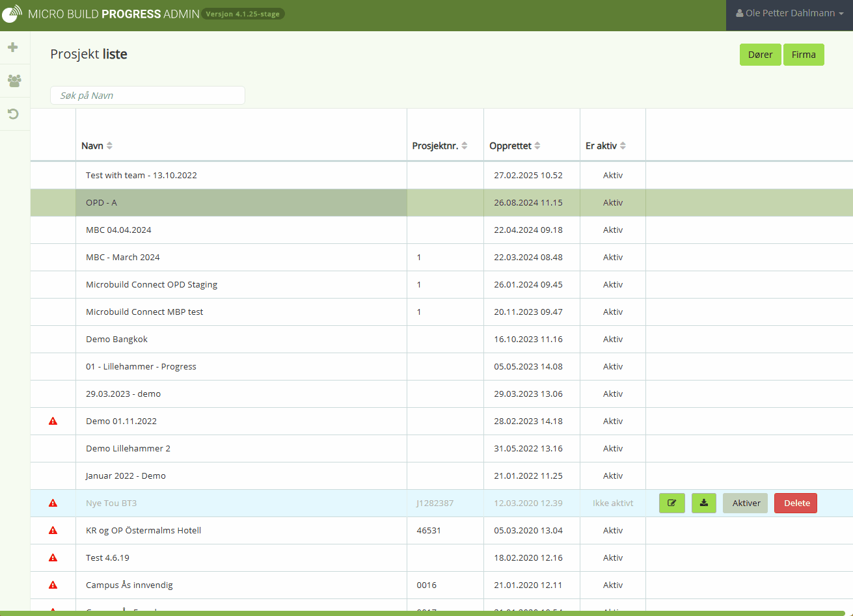Viewport: 853px width, 616px height.
Task: Click the Ikke aktivt status cell
Action: point(613,503)
